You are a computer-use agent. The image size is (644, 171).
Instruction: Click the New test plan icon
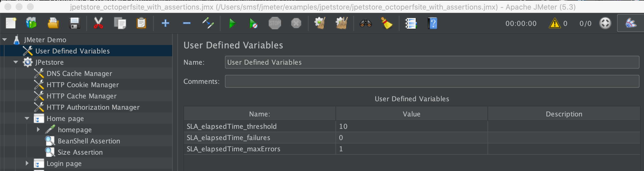click(x=11, y=23)
